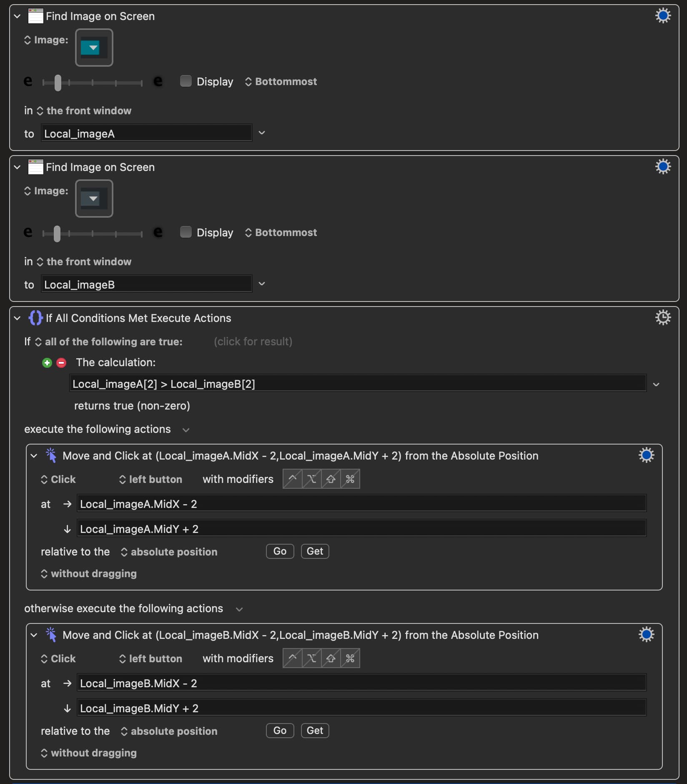Open gear menu of first Find Image action
Image resolution: width=687 pixels, height=784 pixels.
pyautogui.click(x=663, y=16)
